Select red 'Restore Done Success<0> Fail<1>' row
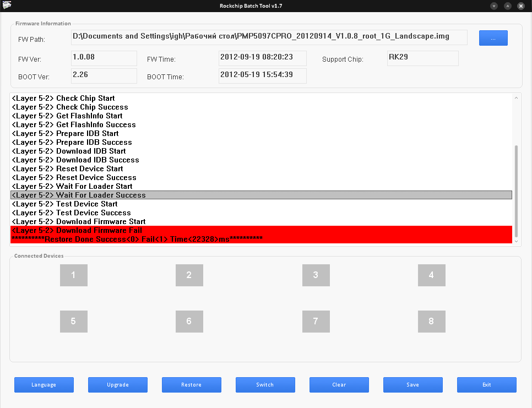The image size is (532, 408). click(261, 239)
